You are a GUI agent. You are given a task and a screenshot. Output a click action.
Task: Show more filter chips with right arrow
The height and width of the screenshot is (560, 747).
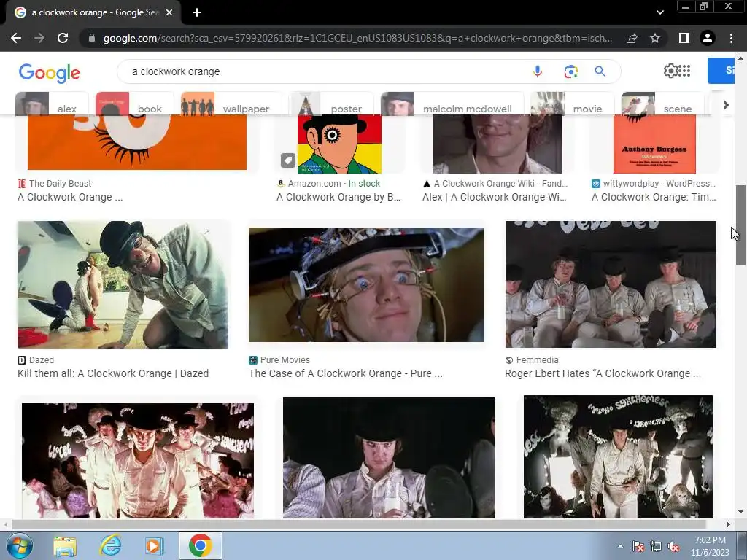click(x=726, y=105)
